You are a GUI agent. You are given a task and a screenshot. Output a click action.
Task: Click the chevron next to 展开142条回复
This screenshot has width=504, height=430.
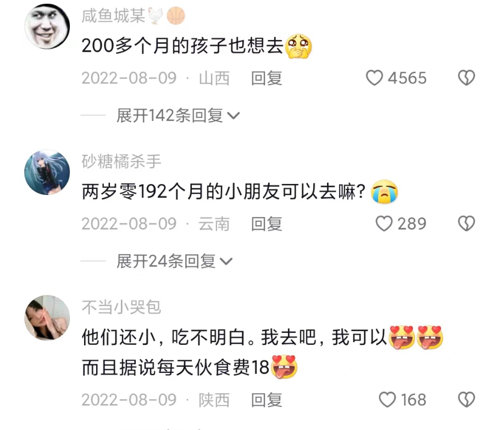[234, 116]
